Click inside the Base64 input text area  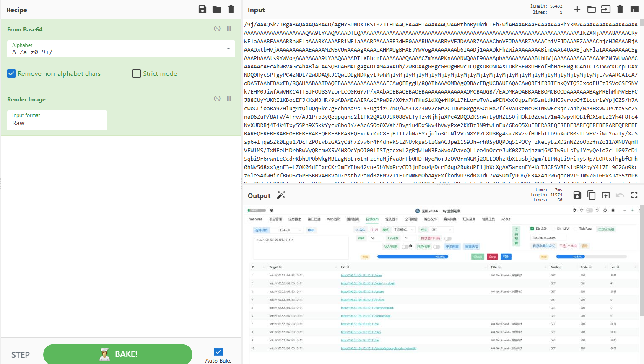[x=440, y=101]
